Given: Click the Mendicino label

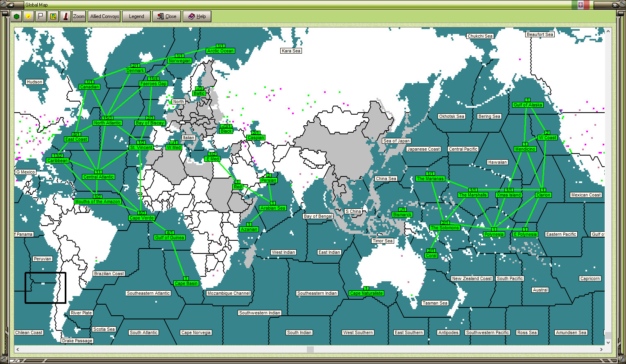Looking at the screenshot, I should [x=525, y=149].
